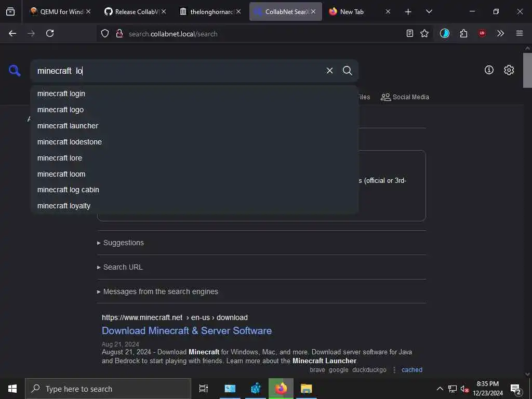Open cached version of Minecraft result

click(412, 370)
